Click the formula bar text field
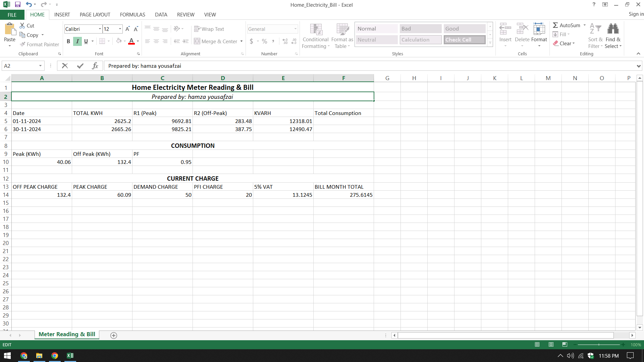This screenshot has height=362, width=644. [x=370, y=66]
